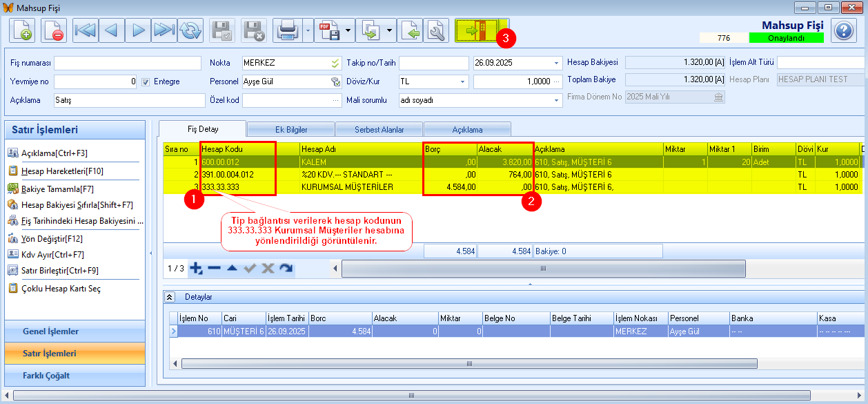Open the Genel İşlemler section
This screenshot has height=404, width=868.
coord(51,331)
